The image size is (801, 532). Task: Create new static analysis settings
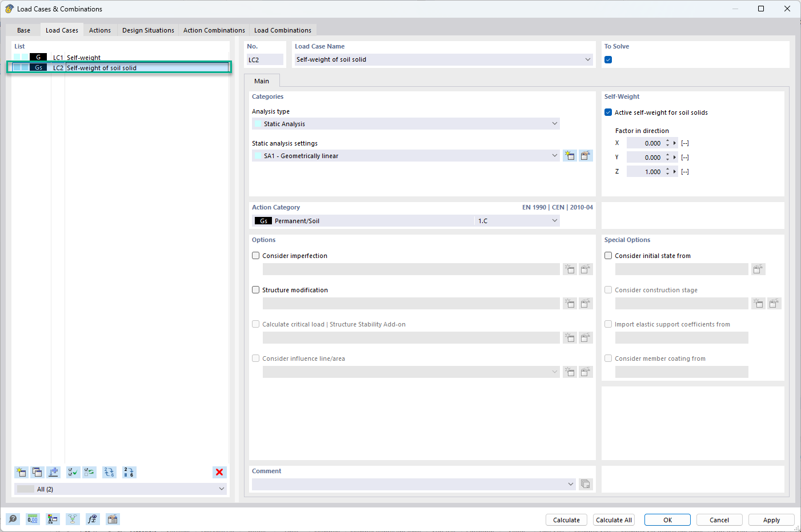click(x=570, y=156)
